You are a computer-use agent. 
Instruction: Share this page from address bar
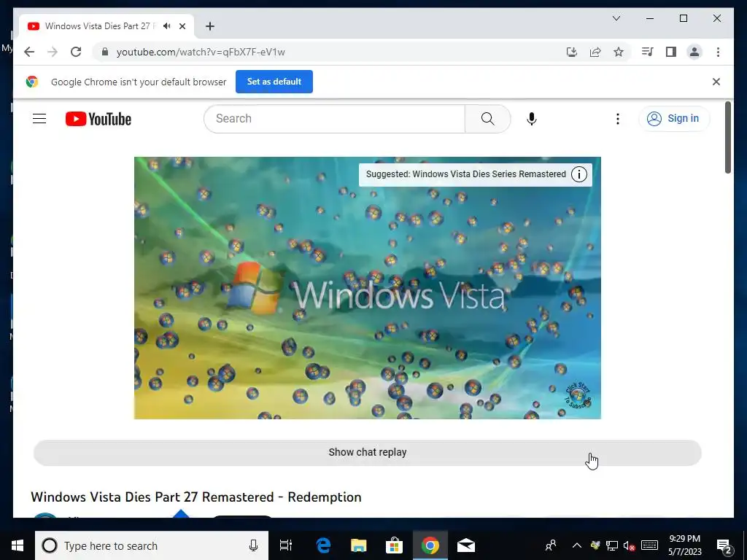(595, 52)
